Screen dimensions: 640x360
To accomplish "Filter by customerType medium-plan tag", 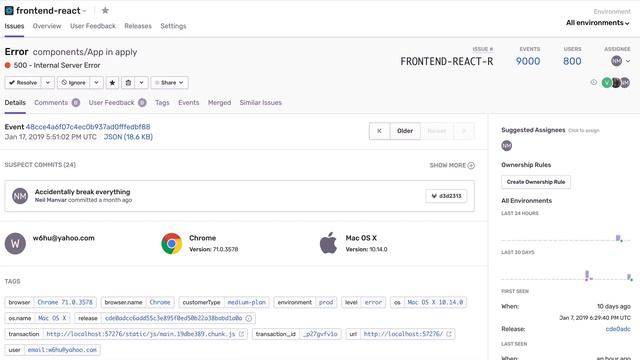I will (x=247, y=302).
